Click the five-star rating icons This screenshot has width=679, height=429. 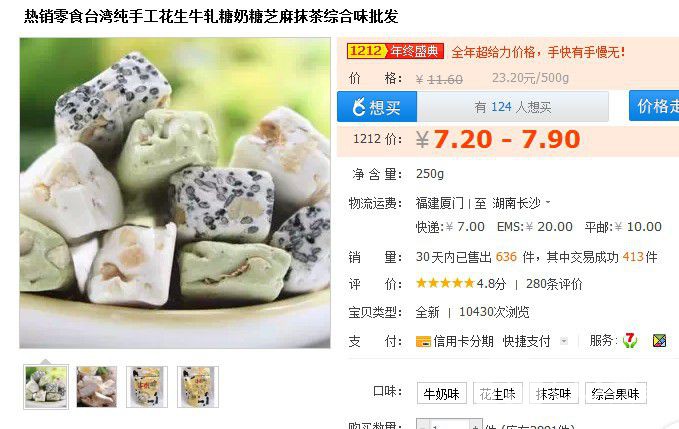(445, 284)
